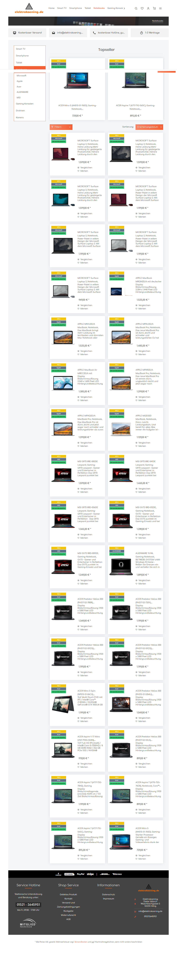Select Microsoft in the sidebar categories

click(21, 76)
